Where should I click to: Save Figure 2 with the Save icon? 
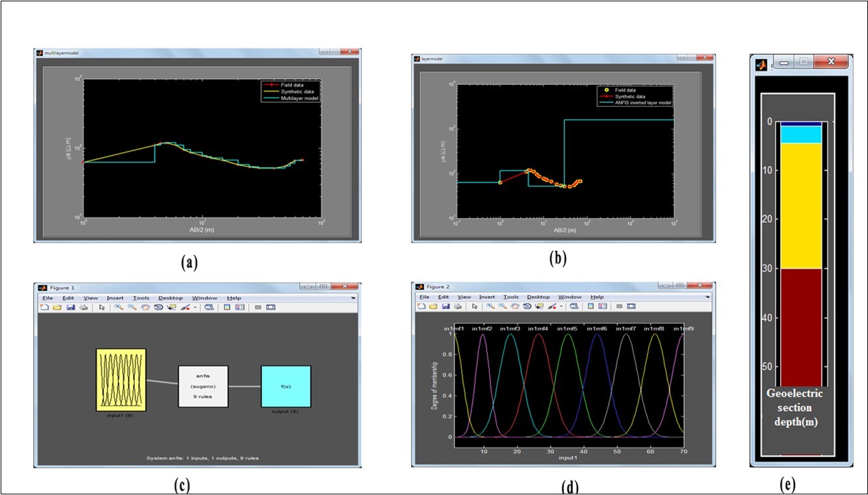tap(445, 307)
